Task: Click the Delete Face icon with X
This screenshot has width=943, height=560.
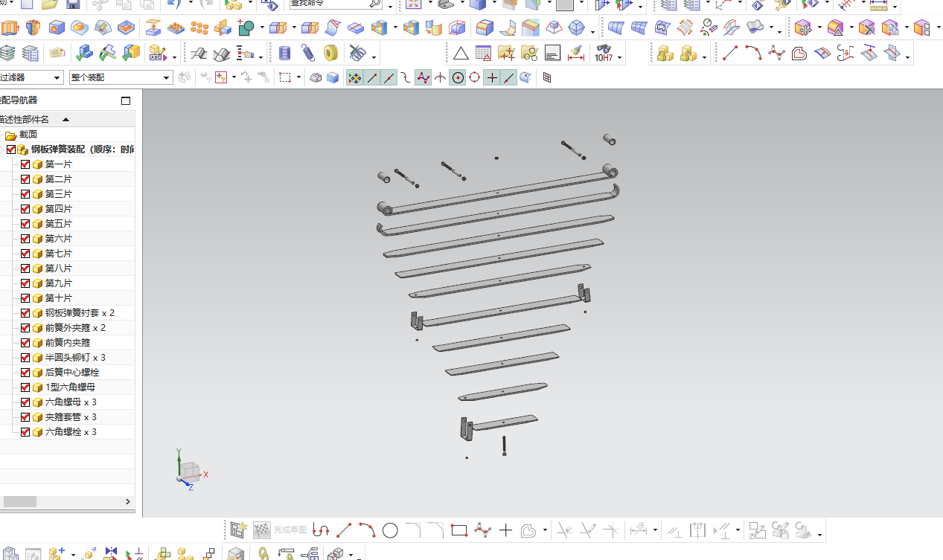Action: (866, 29)
